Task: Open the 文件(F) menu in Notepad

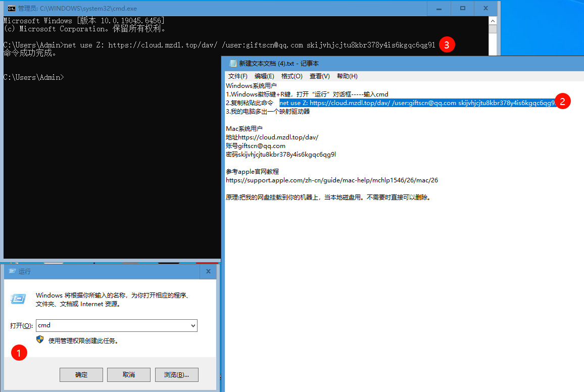Action: [237, 76]
